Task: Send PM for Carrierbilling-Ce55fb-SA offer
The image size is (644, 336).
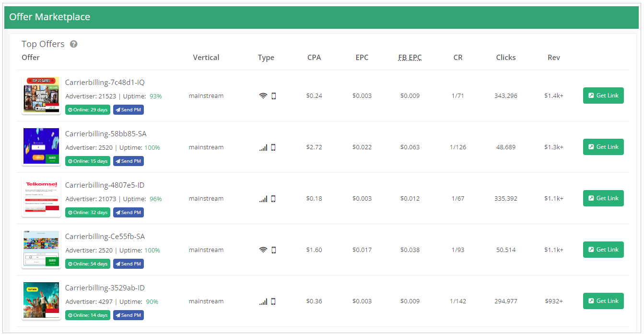Action: (129, 264)
